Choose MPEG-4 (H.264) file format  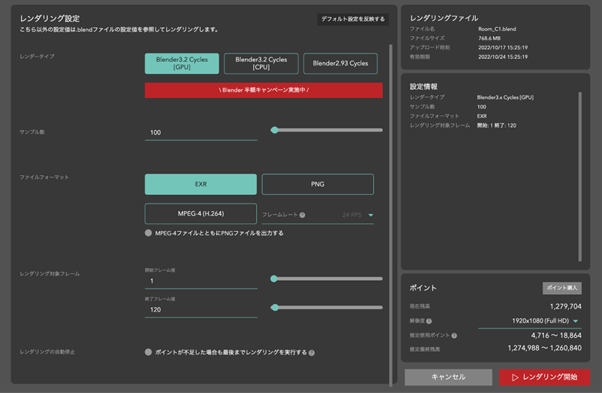(200, 213)
